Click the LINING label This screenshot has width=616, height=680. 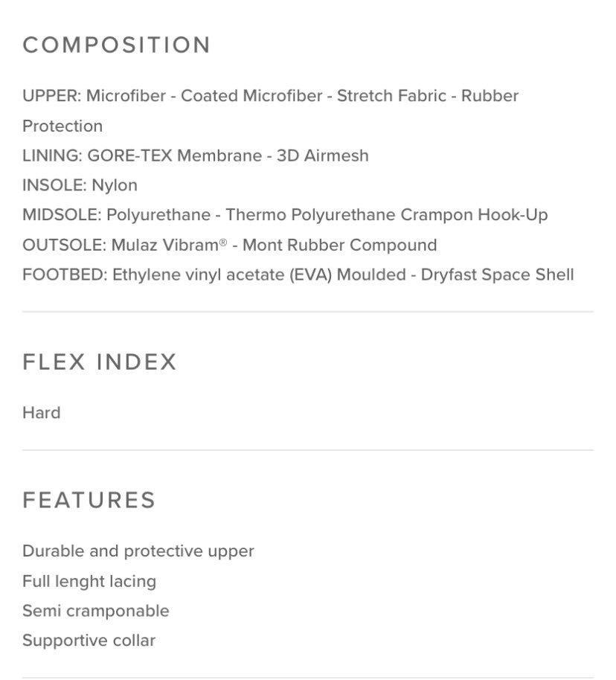click(x=52, y=156)
